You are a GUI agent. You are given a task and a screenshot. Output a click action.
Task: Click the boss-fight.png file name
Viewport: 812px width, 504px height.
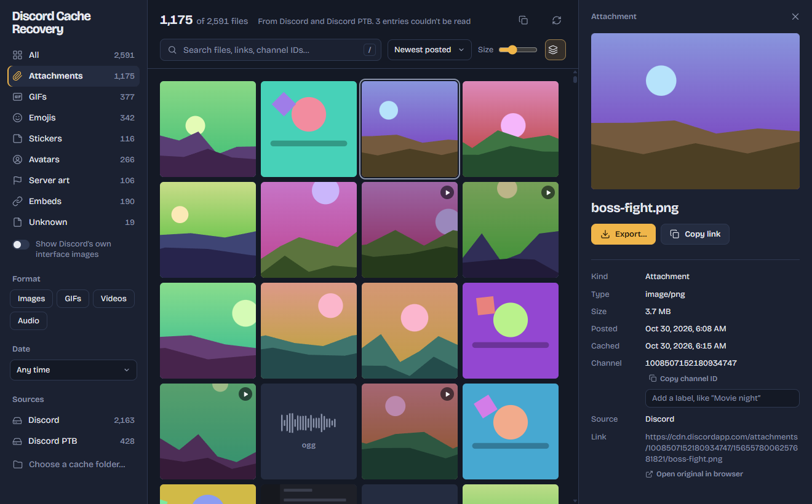635,208
